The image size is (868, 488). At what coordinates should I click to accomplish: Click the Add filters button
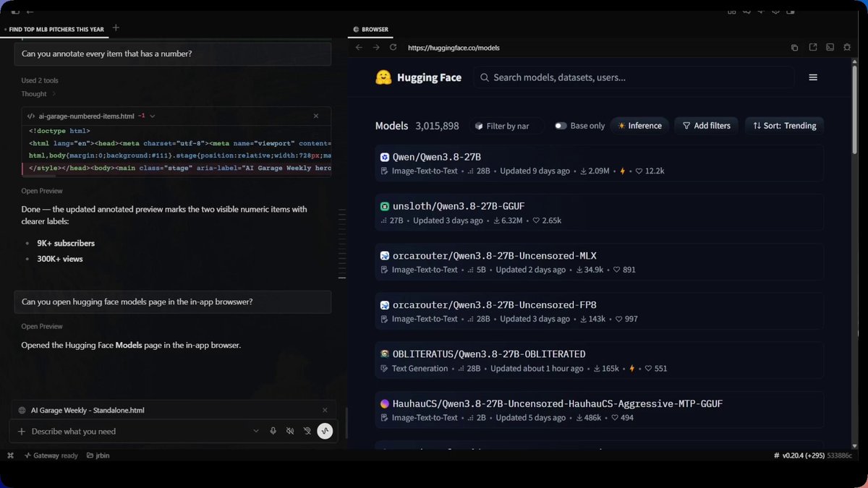tap(707, 126)
